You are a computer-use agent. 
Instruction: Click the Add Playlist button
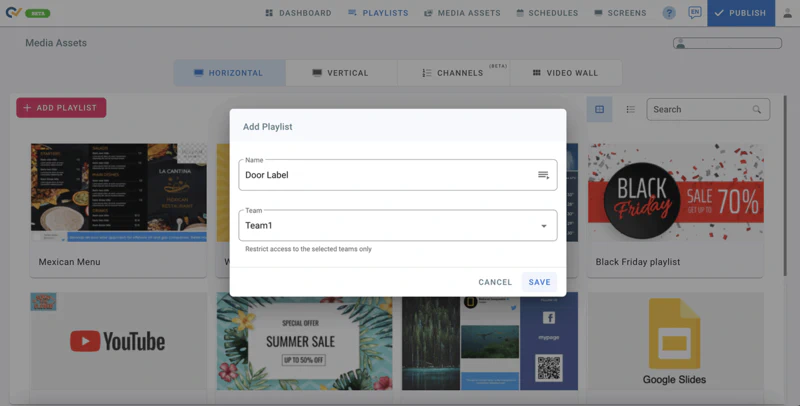tap(61, 108)
